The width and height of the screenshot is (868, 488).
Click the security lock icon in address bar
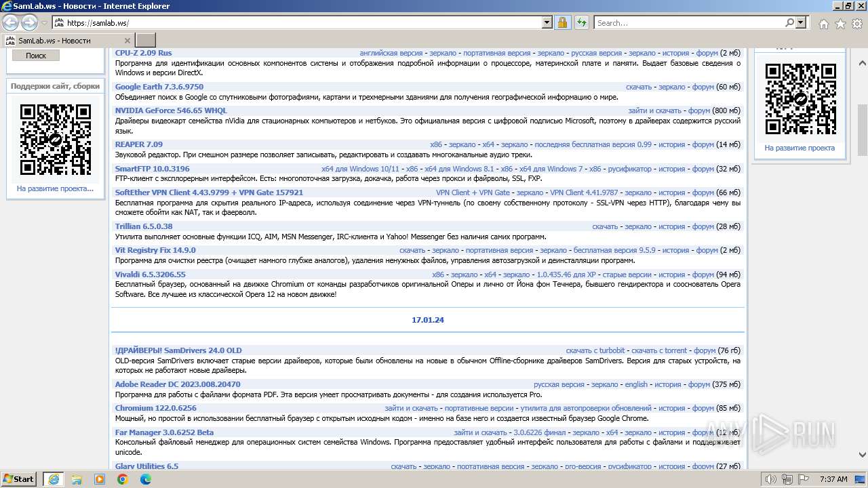pos(562,22)
